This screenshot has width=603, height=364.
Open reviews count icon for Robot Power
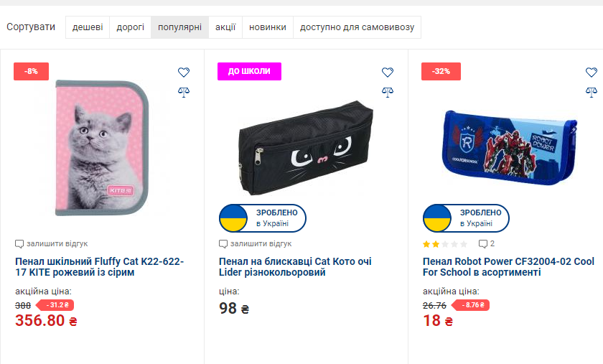[483, 244]
